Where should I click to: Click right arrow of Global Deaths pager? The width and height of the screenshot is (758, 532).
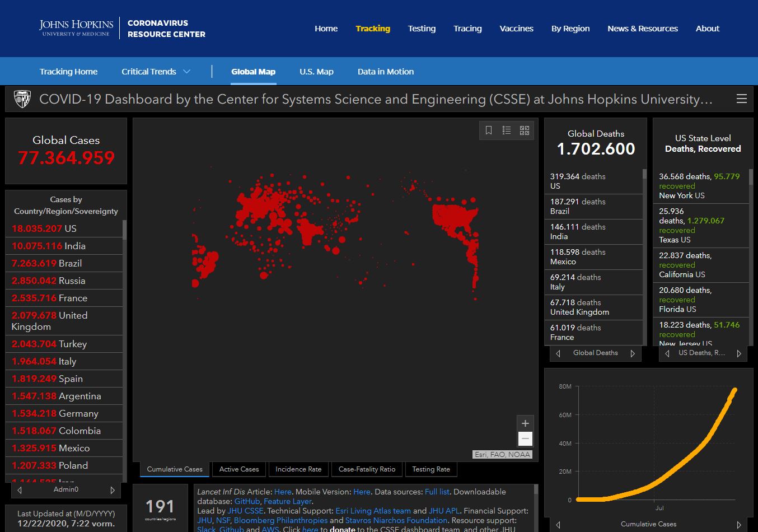633,353
